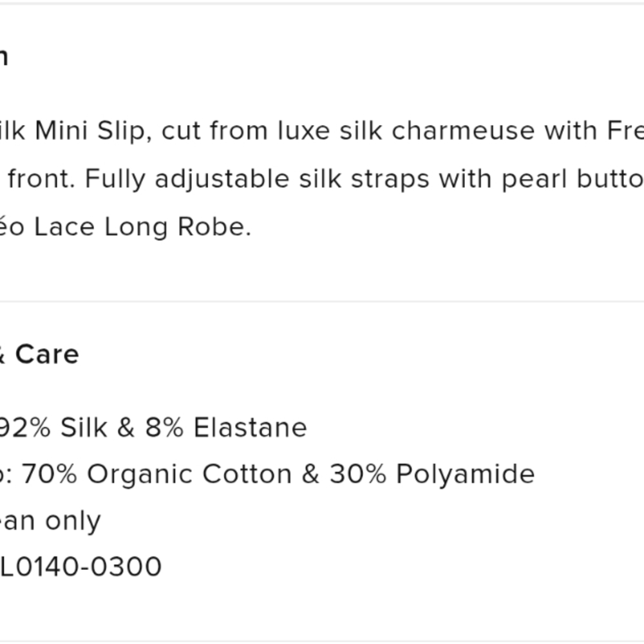Screen dimensions: 644x644
Task: Click the word 'Care' in section heading
Action: [x=47, y=354]
